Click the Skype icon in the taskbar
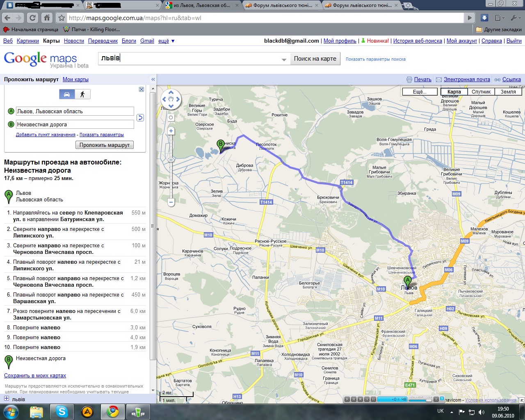Screen dimensions: 525x420 (62, 411)
